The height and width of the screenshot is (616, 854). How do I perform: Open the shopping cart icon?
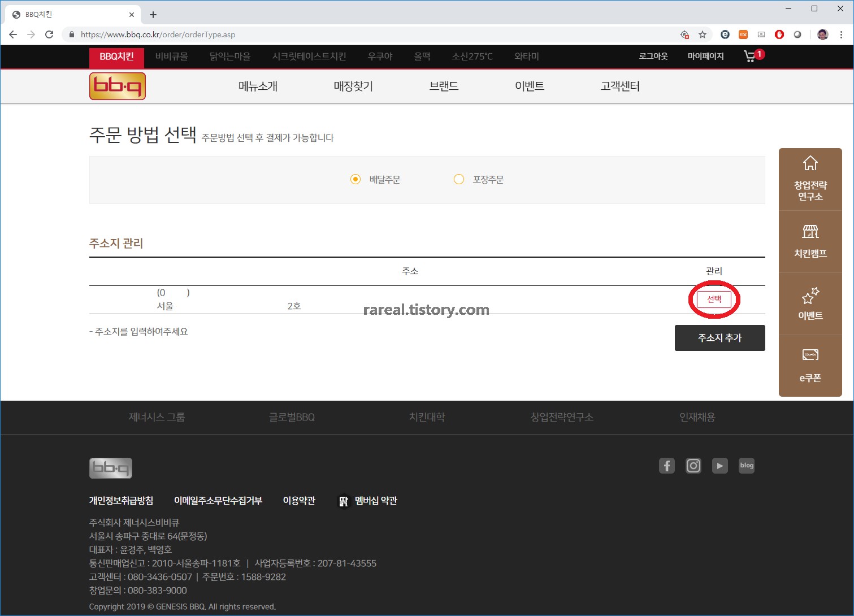pyautogui.click(x=753, y=56)
